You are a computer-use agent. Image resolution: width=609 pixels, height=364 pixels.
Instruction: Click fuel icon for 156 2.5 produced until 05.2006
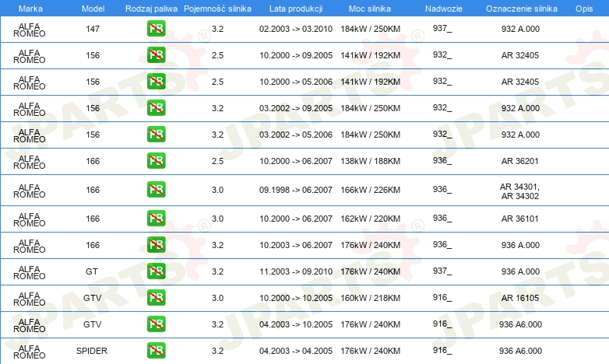point(156,82)
